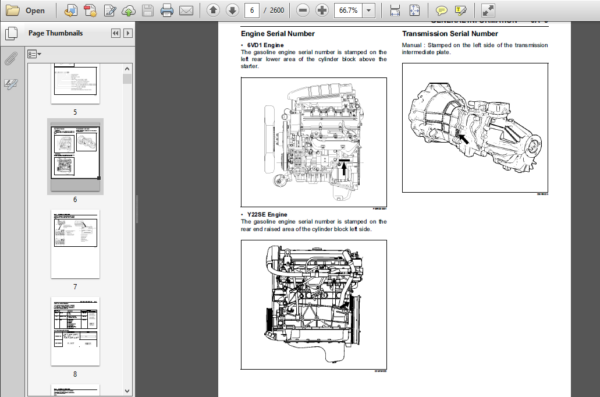This screenshot has height=397, width=600.
Task: Collapse the panel with double-left arrow
Action: pos(116,33)
